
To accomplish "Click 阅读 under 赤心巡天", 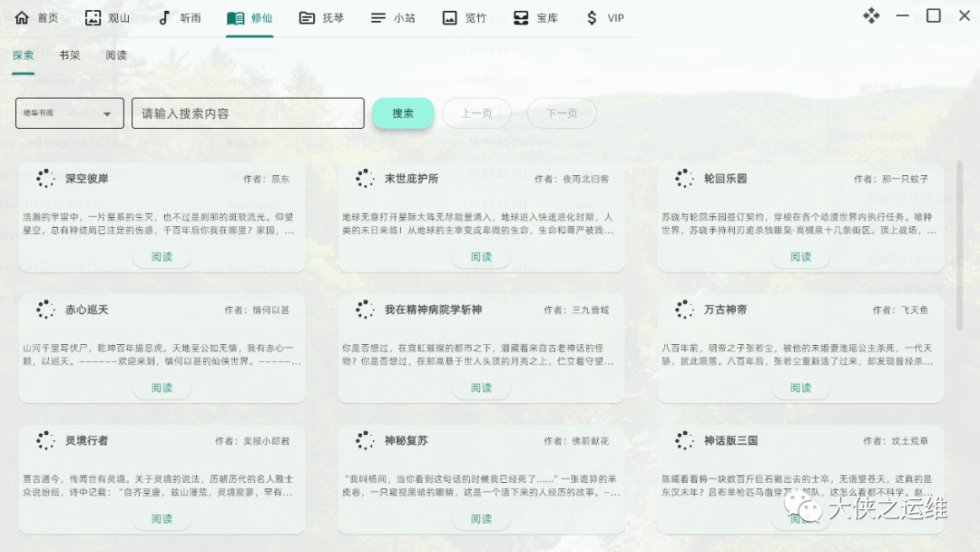I will 162,389.
